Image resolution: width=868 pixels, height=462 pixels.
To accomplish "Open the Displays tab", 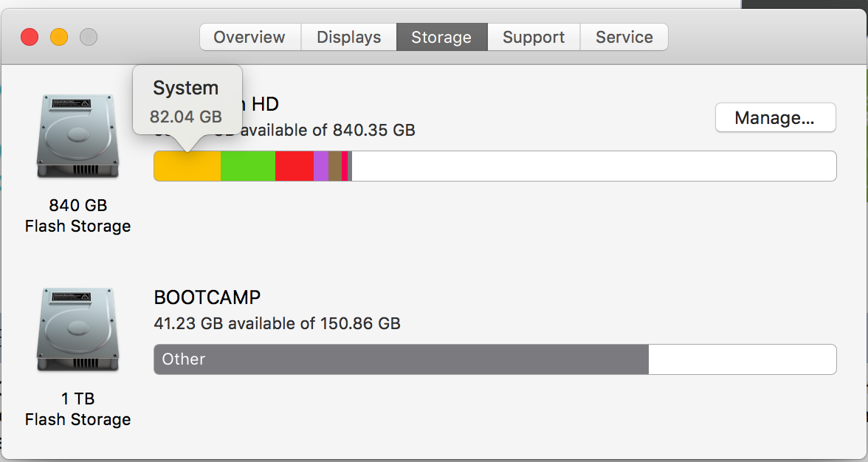I will [x=348, y=37].
